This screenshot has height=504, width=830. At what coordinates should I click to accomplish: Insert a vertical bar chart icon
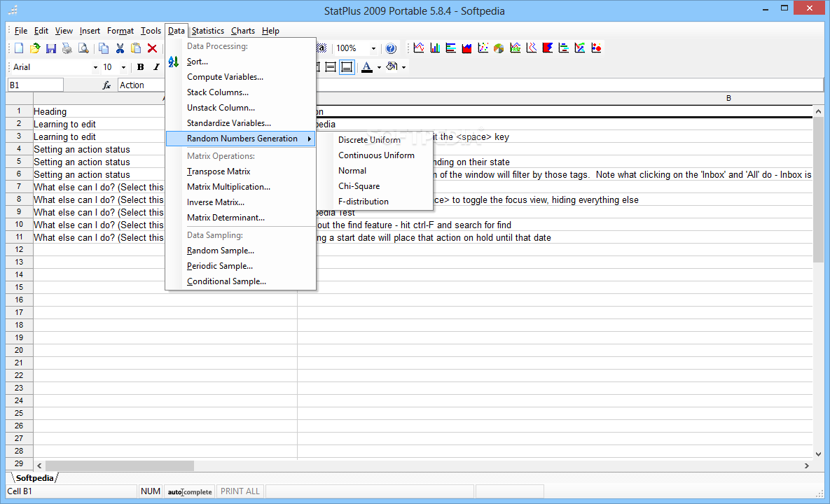tap(435, 48)
